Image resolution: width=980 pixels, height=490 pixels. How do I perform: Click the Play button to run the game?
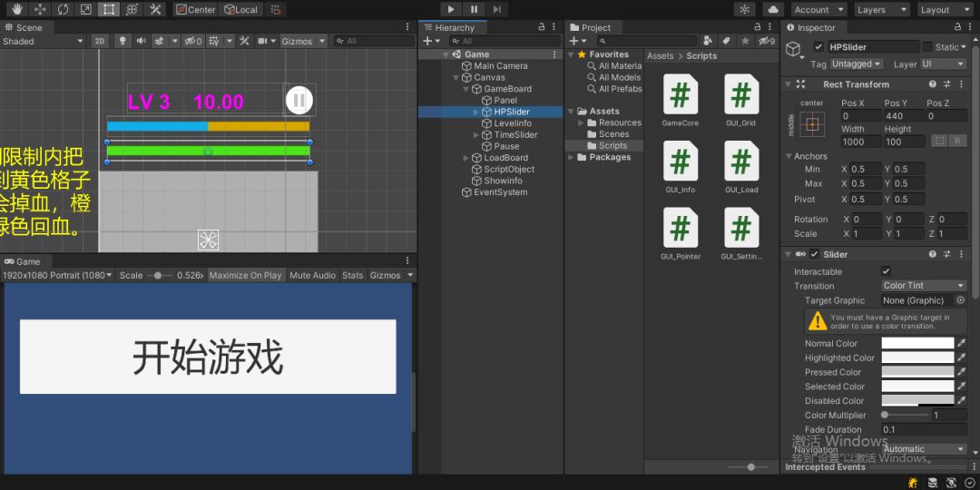coord(451,9)
